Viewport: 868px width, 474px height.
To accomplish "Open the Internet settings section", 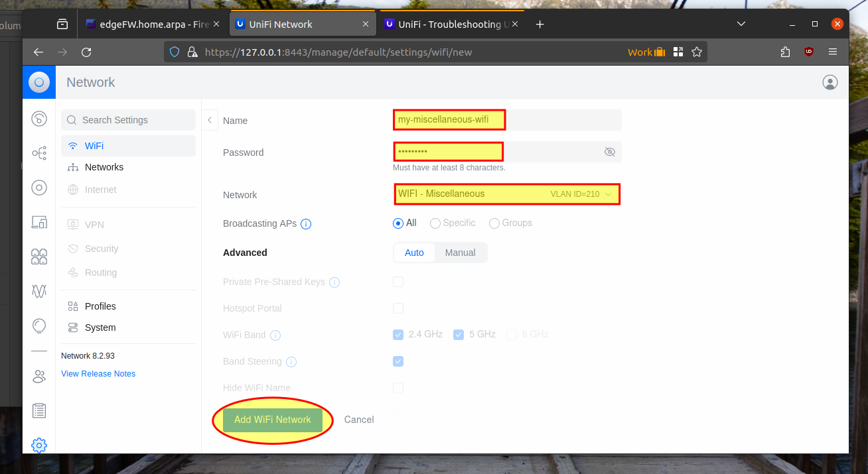I will (x=128, y=190).
